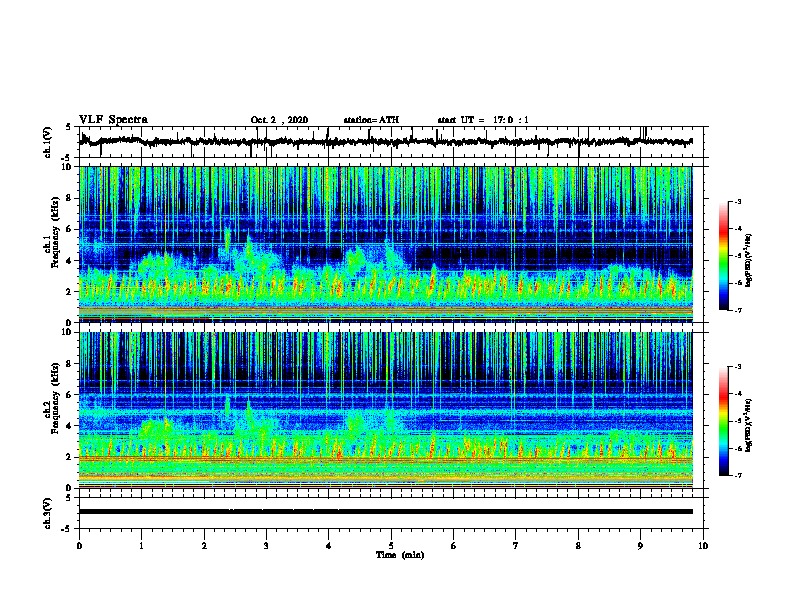Image resolution: width=792 pixels, height=612 pixels.
Task: Click '-7' on the ch.2 color scale
Action: pyautogui.click(x=737, y=475)
